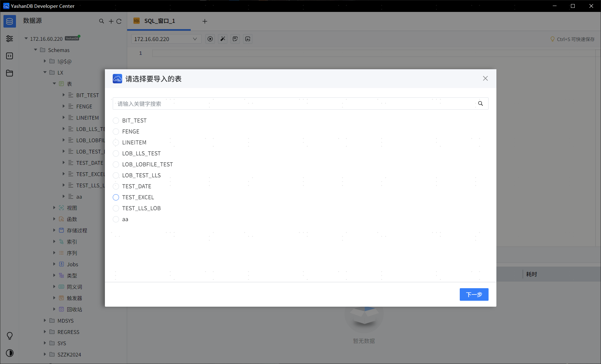Screen dimensions: 601x364
Task: Refresh the data sources list
Action: pyautogui.click(x=119, y=21)
